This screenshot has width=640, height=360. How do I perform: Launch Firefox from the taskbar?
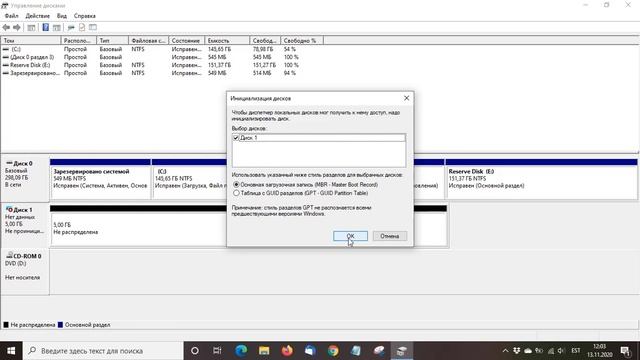point(287,351)
